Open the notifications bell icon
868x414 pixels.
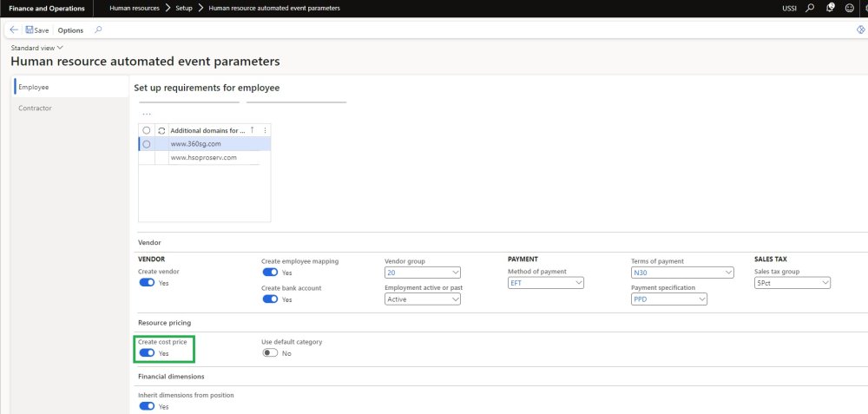coord(830,8)
